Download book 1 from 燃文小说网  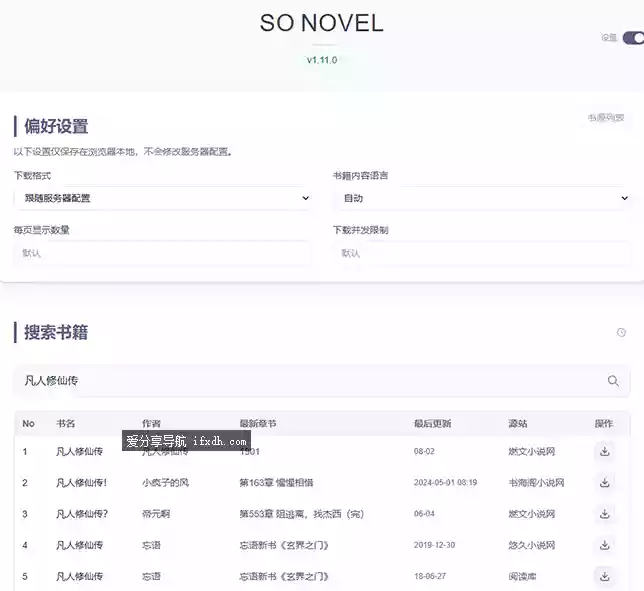pos(605,451)
